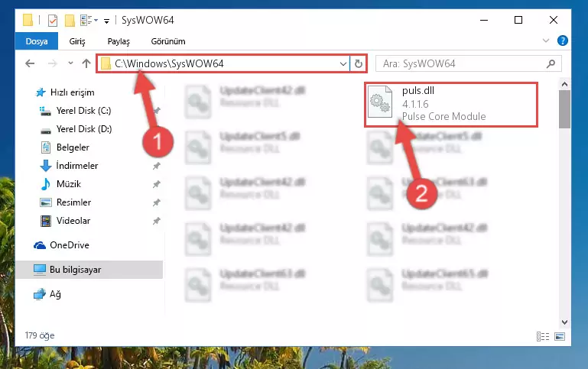Click the puls.dll gear file icon
588x369 pixels.
click(x=380, y=102)
